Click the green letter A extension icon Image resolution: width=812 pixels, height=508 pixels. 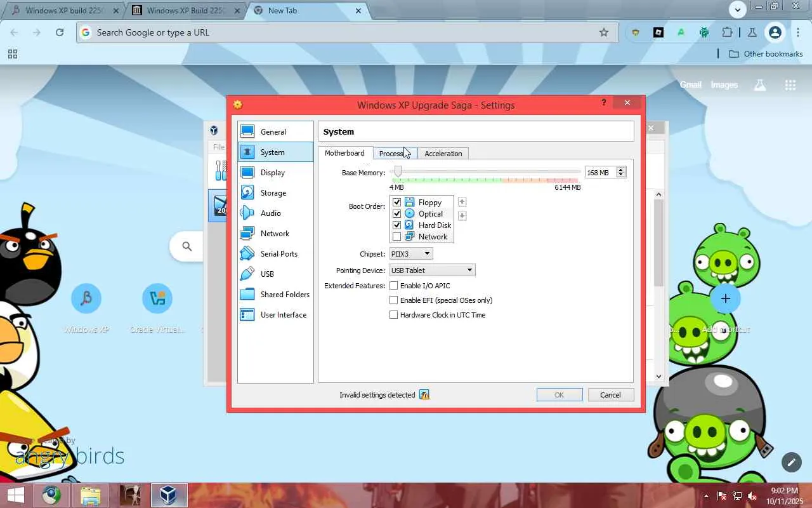(x=681, y=32)
